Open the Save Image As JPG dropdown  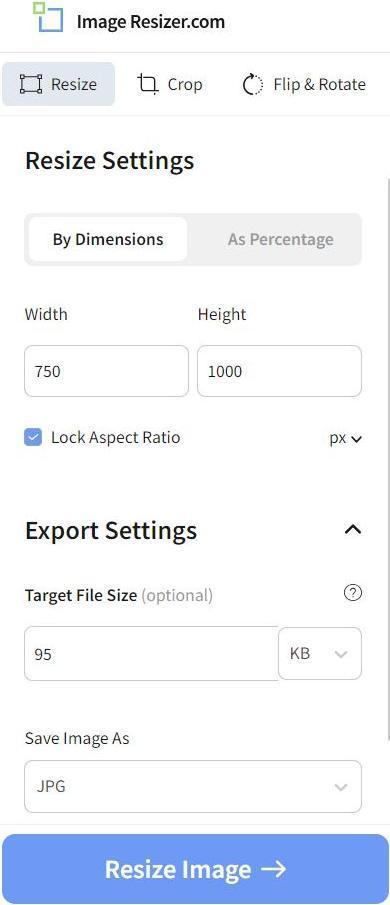click(x=193, y=786)
